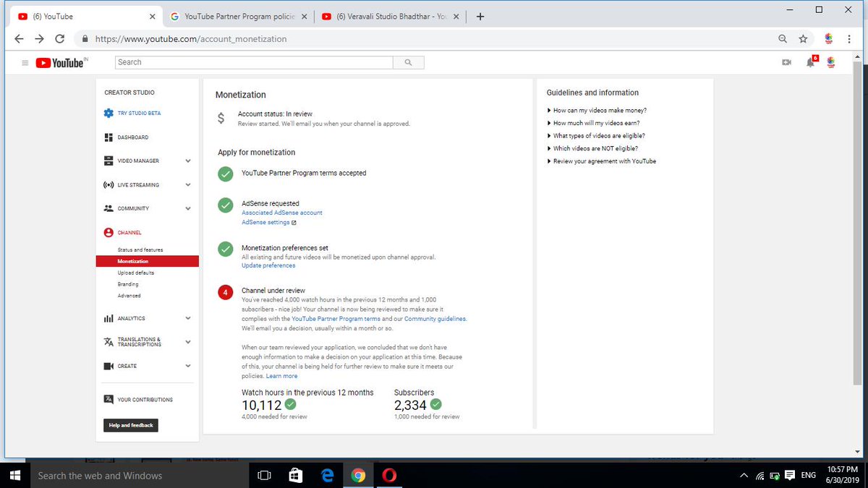Image resolution: width=868 pixels, height=488 pixels.
Task: Expand the Community section
Action: click(x=188, y=208)
